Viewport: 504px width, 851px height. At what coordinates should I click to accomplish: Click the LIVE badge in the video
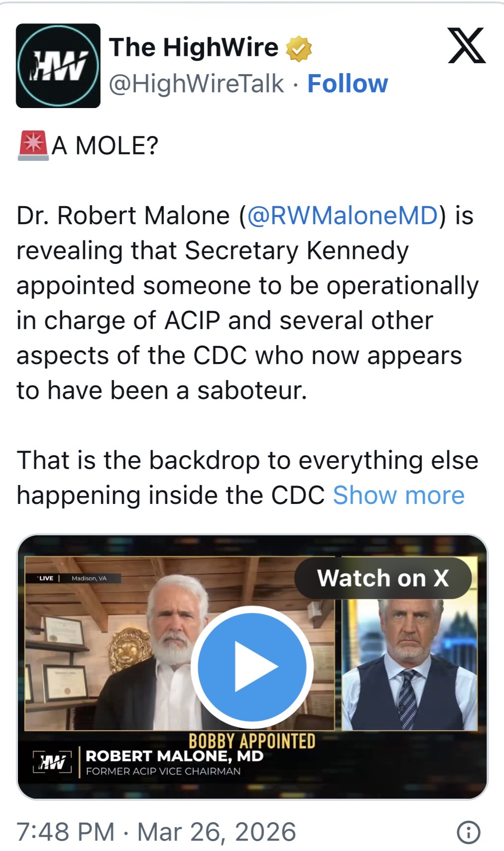tap(46, 578)
